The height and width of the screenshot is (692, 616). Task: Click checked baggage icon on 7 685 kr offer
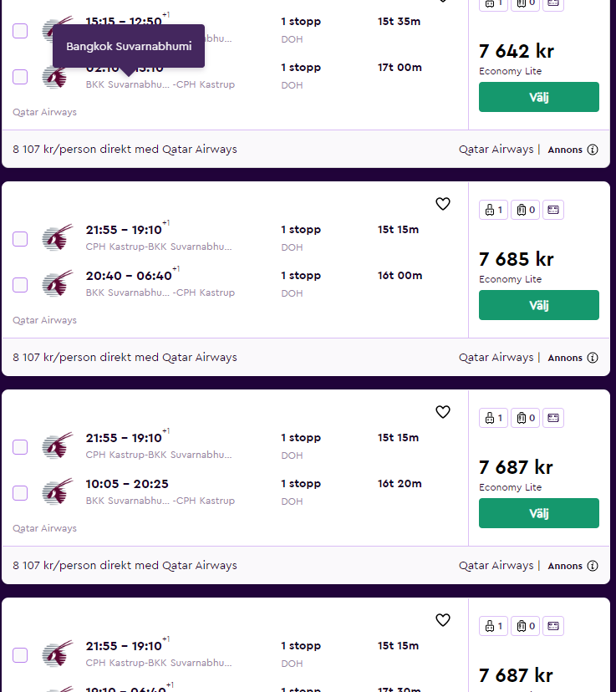click(523, 210)
